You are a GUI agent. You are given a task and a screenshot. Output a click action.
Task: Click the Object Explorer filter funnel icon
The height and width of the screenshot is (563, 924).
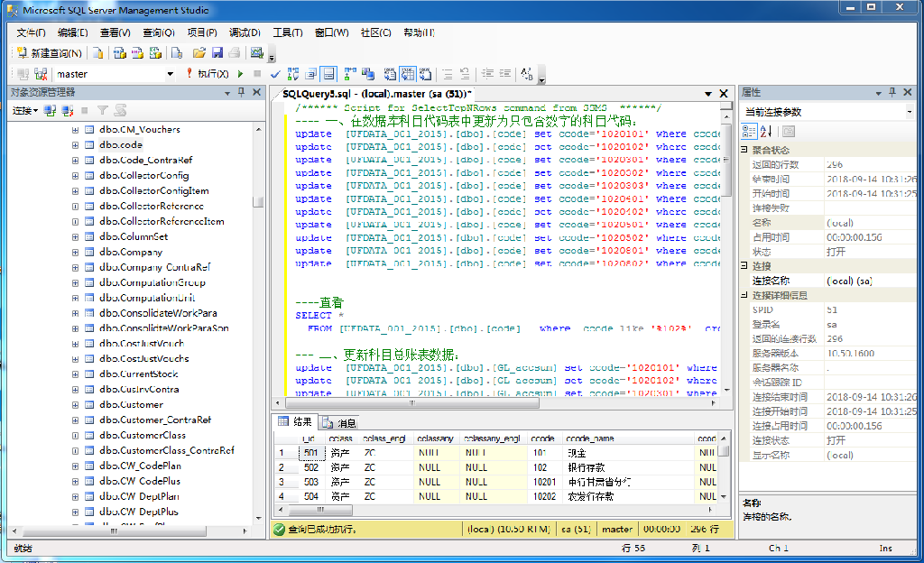pos(103,111)
